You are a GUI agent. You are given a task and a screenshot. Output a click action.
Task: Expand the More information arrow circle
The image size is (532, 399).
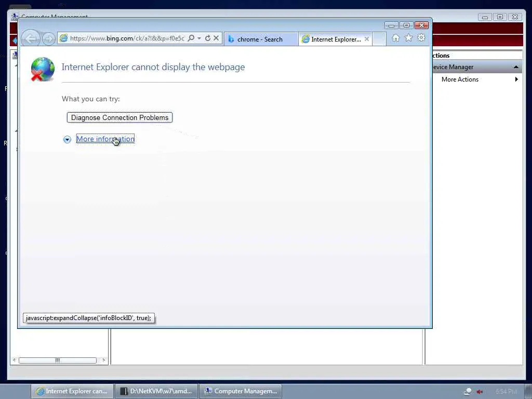(x=67, y=139)
